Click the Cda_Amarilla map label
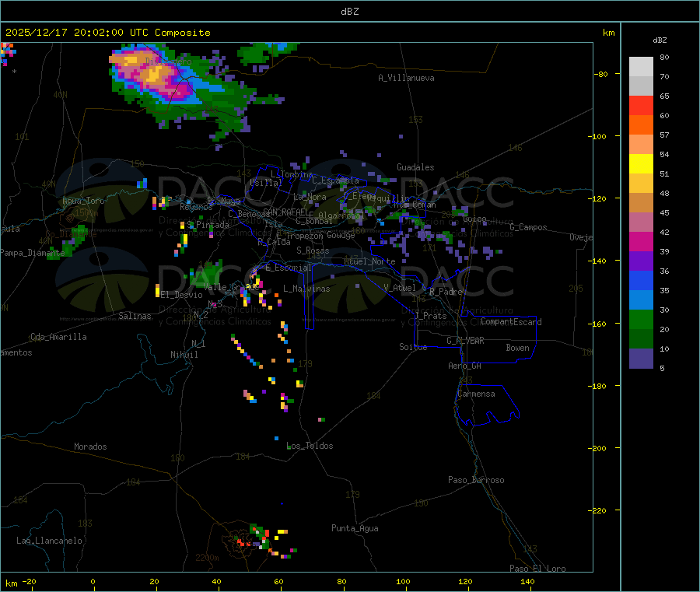Image resolution: width=700 pixels, height=592 pixels. pyautogui.click(x=58, y=337)
